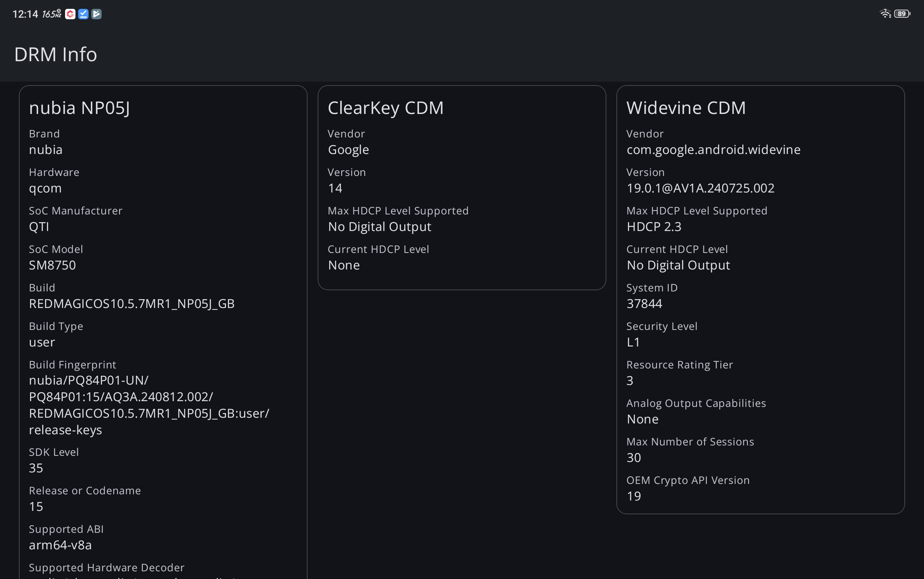Tap Widevine Current HDCP value No Digital Output

678,265
